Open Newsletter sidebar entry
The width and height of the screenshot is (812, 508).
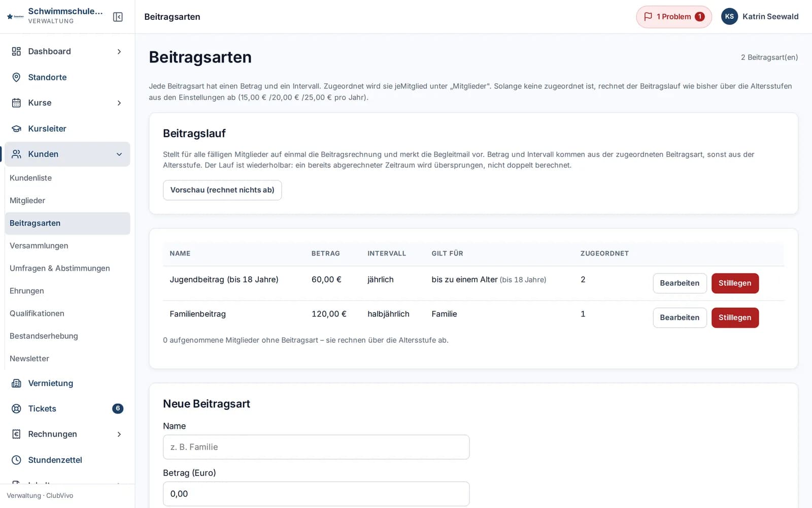click(x=67, y=359)
